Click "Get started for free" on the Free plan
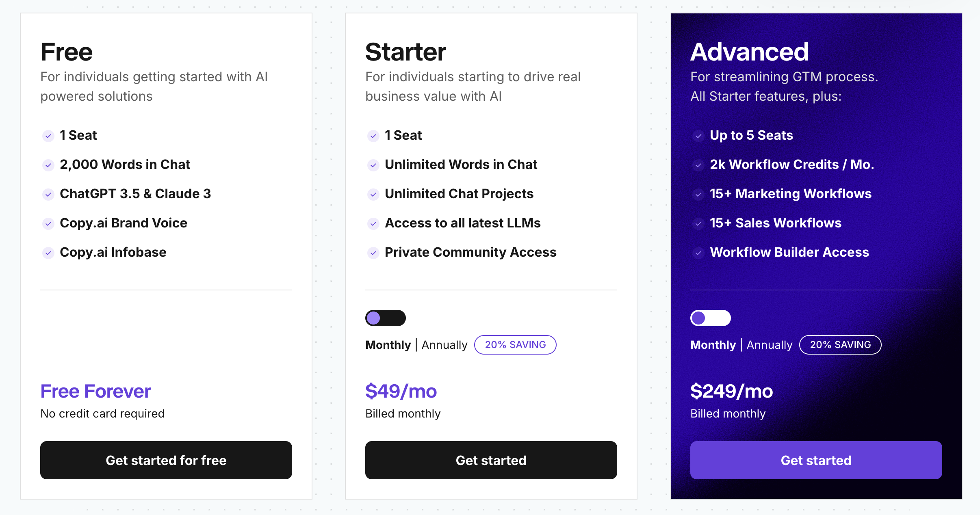980x515 pixels. click(166, 460)
